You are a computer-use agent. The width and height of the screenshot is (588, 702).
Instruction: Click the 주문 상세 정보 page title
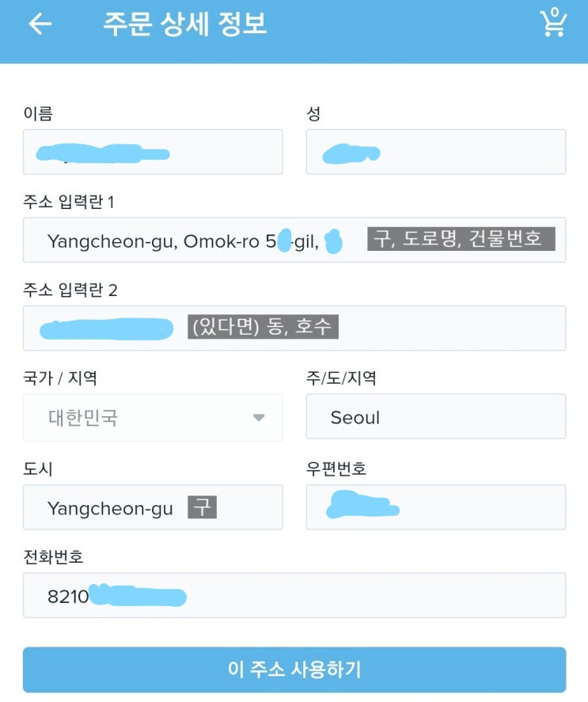coord(184,24)
